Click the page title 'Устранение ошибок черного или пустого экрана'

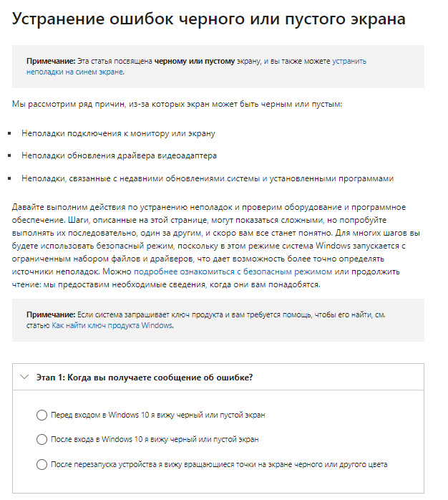pos(209,19)
